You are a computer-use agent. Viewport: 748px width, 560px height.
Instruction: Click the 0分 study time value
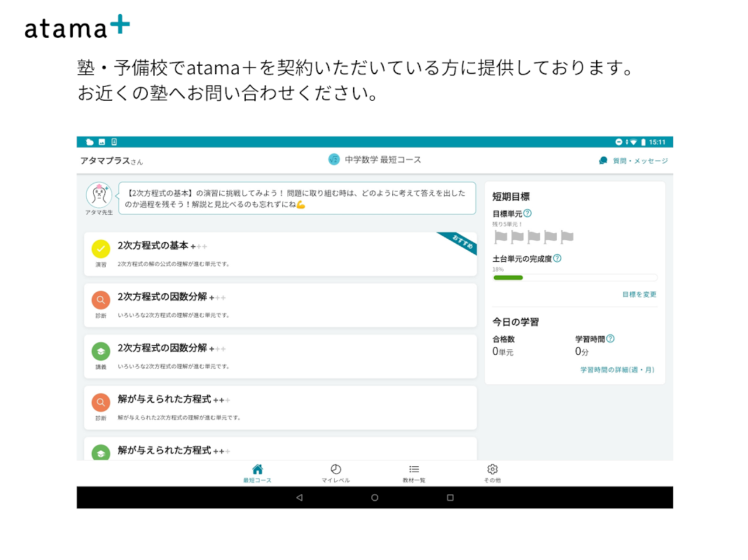(x=581, y=351)
